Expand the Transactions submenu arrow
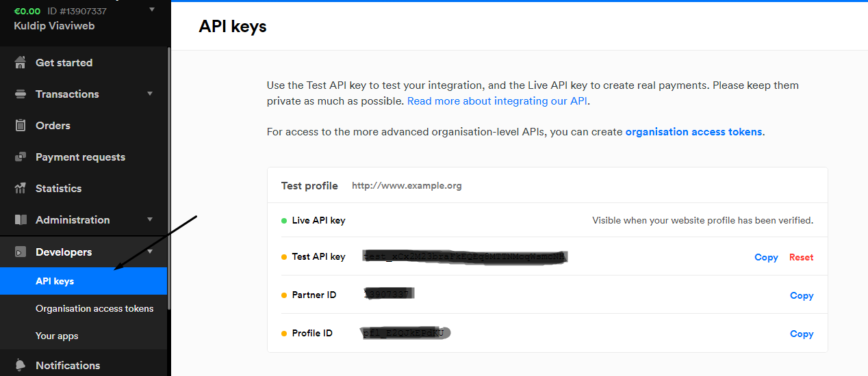 click(150, 94)
